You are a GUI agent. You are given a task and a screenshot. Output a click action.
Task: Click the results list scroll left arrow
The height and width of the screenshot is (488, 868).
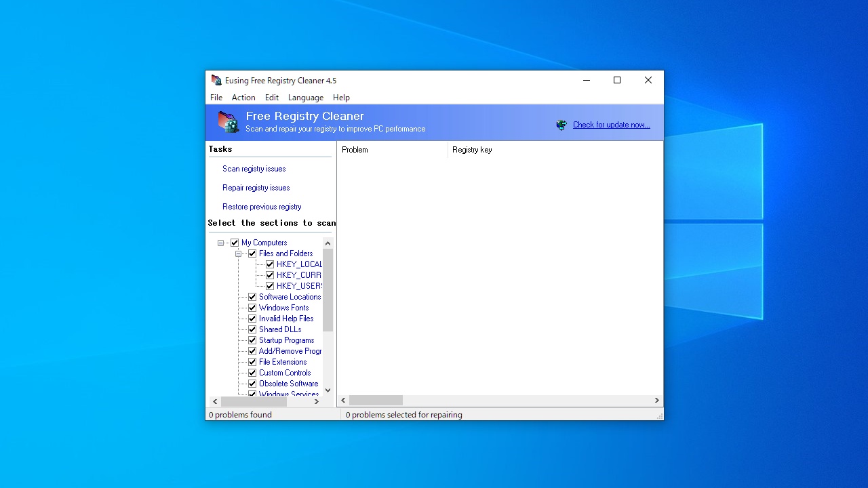click(344, 401)
